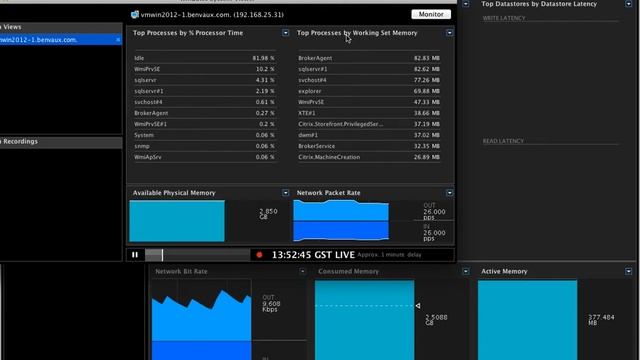The height and width of the screenshot is (360, 640).
Task: Open Top Processes by Processor Time dropdown
Action: 285,33
